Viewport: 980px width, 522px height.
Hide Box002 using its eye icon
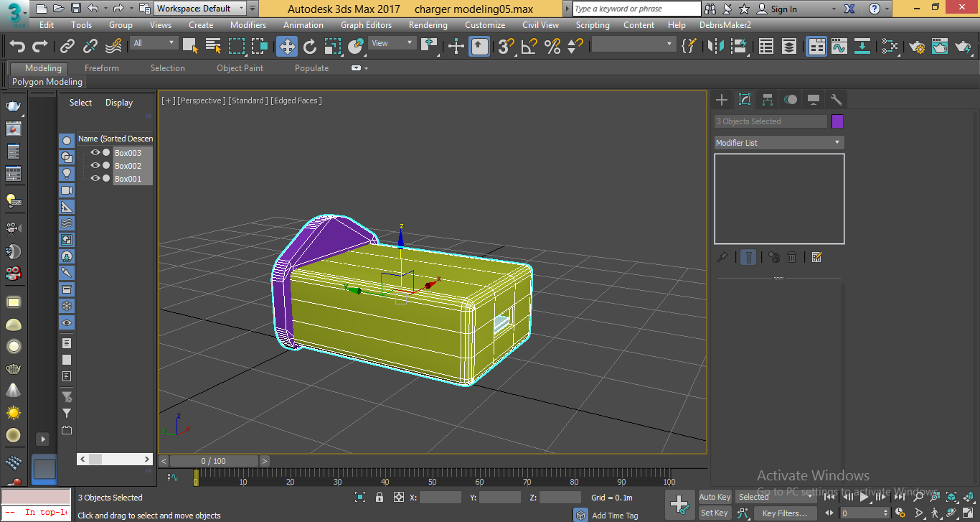pos(95,165)
